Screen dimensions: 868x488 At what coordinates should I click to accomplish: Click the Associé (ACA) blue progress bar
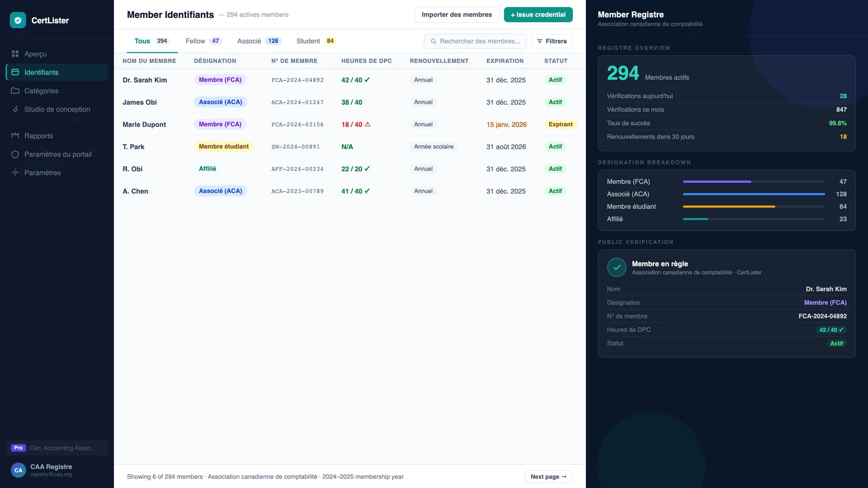(754, 194)
